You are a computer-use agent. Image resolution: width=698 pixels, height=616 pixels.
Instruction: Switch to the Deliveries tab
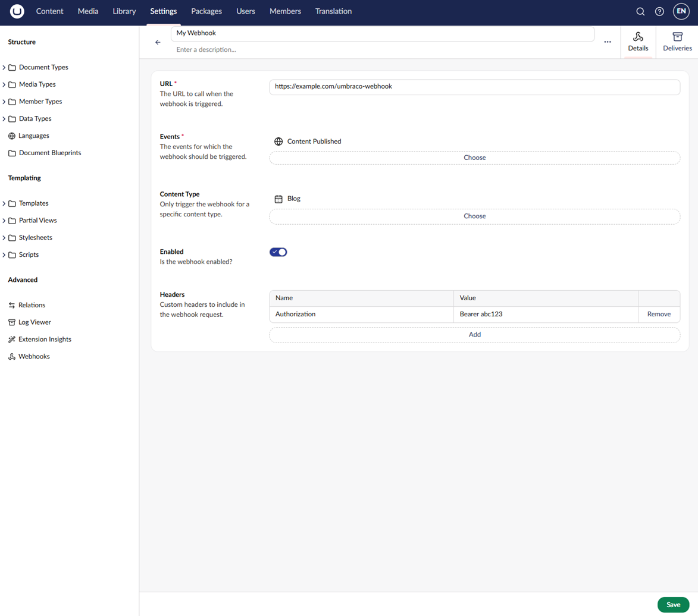click(x=677, y=42)
